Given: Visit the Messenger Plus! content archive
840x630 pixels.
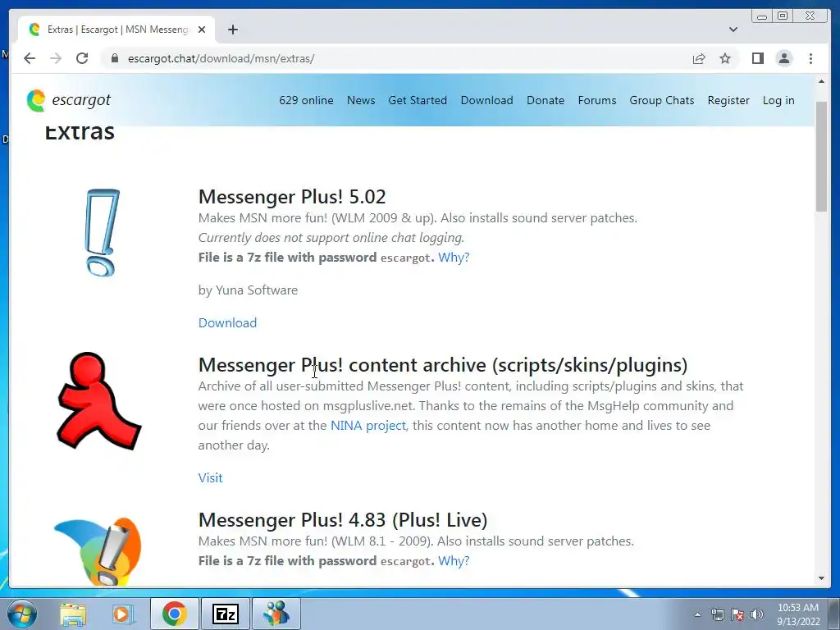Looking at the screenshot, I should point(210,478).
